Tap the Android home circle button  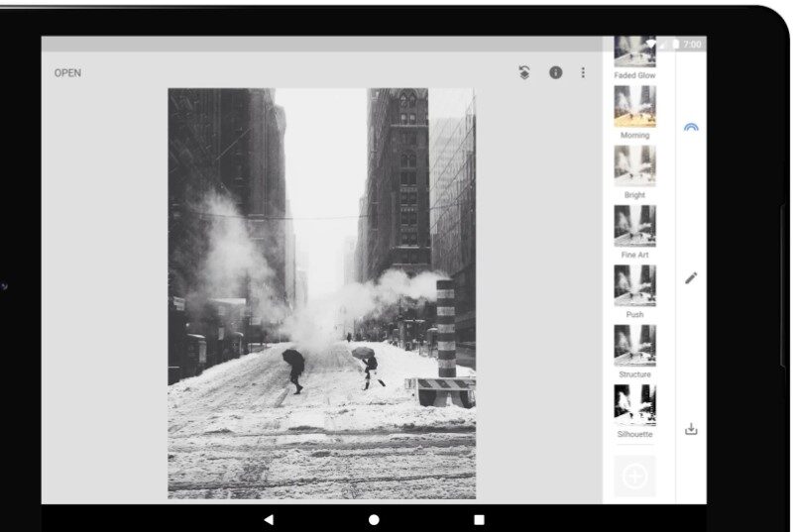374,519
